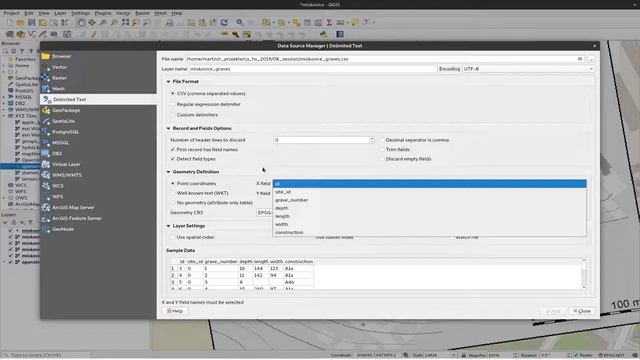Screen dimensions: 640x360
Task: Click the file browse '...' button
Action: point(590,59)
